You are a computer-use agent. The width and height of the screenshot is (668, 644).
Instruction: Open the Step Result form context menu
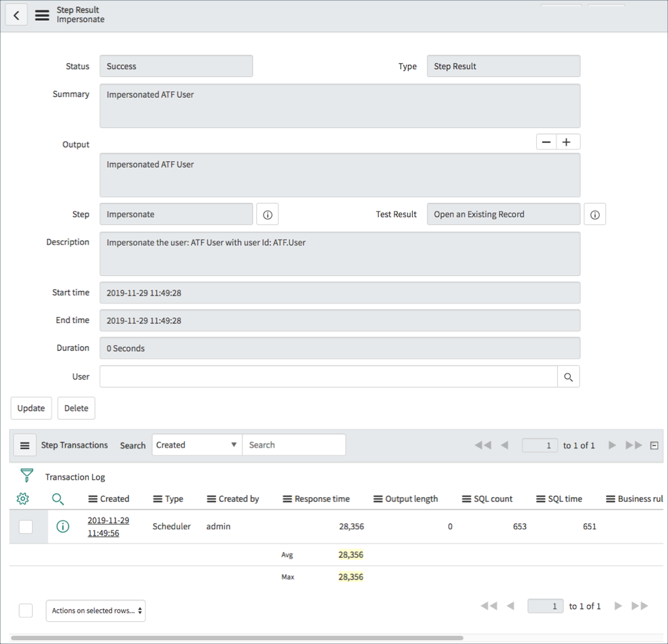(x=41, y=14)
